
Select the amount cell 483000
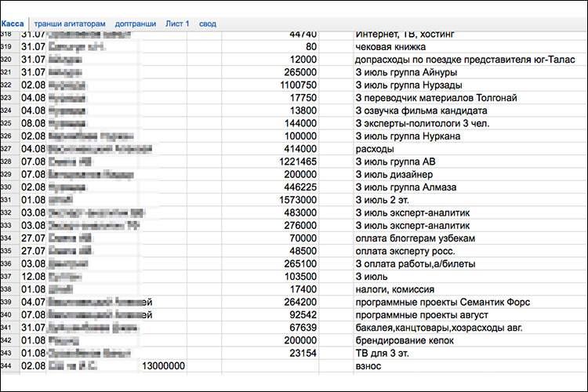pos(270,212)
